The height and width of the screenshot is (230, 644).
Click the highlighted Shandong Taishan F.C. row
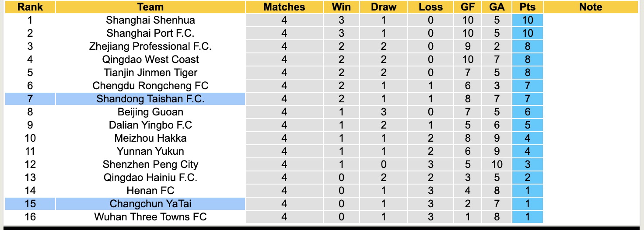pos(150,99)
